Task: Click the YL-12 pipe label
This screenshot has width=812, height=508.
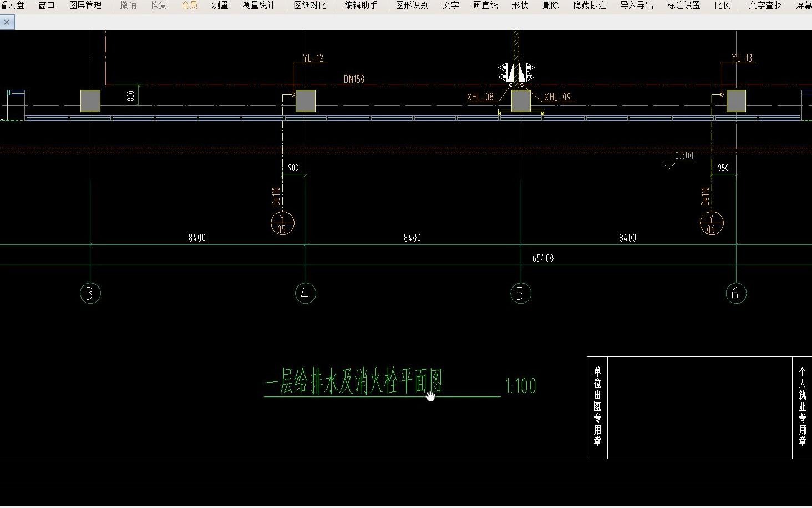Action: coord(313,58)
